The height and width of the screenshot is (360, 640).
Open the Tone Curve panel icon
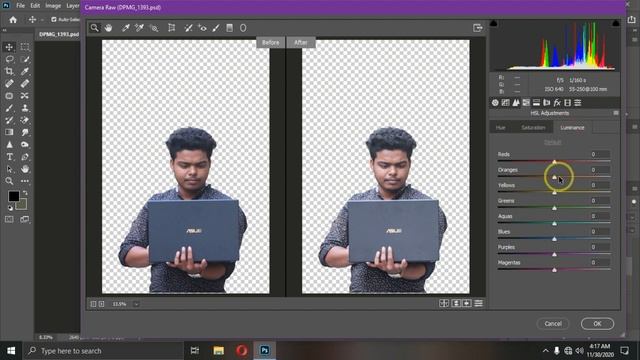coord(505,102)
